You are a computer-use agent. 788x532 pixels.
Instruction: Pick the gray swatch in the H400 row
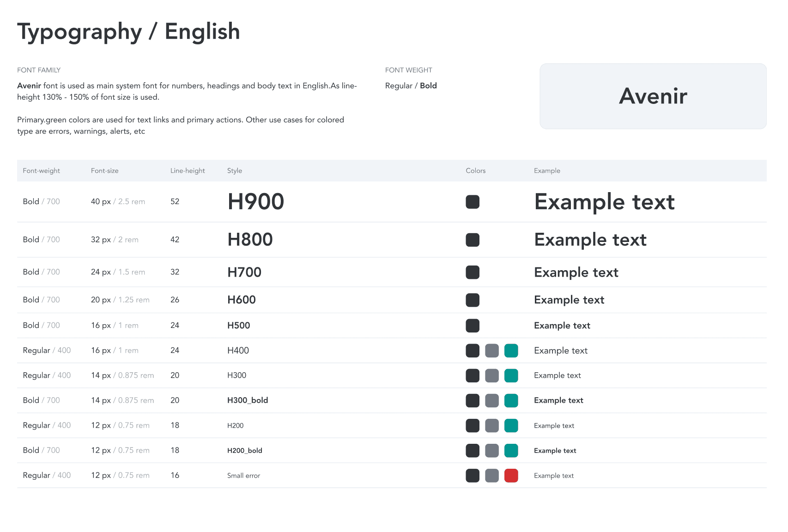tap(492, 351)
